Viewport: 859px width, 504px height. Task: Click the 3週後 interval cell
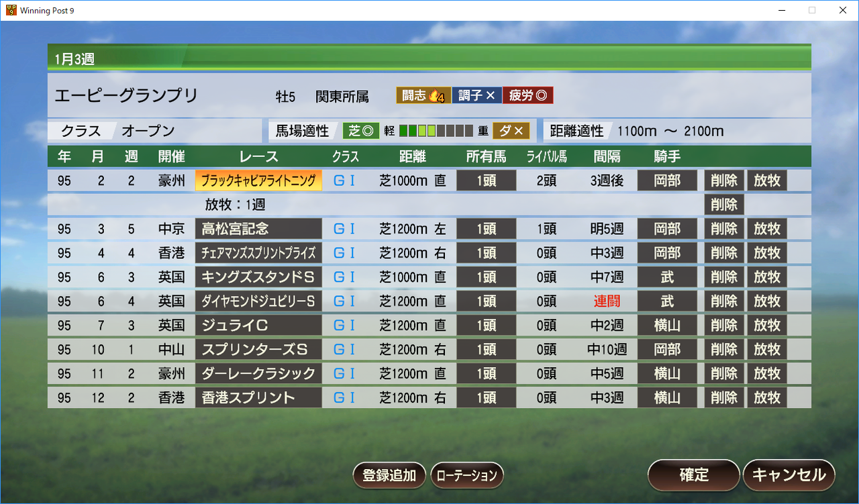[607, 181]
